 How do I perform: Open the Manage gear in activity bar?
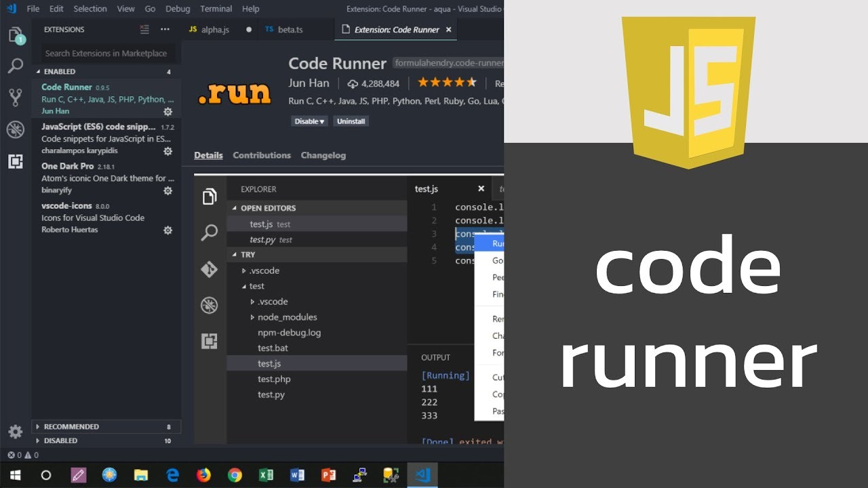16,432
